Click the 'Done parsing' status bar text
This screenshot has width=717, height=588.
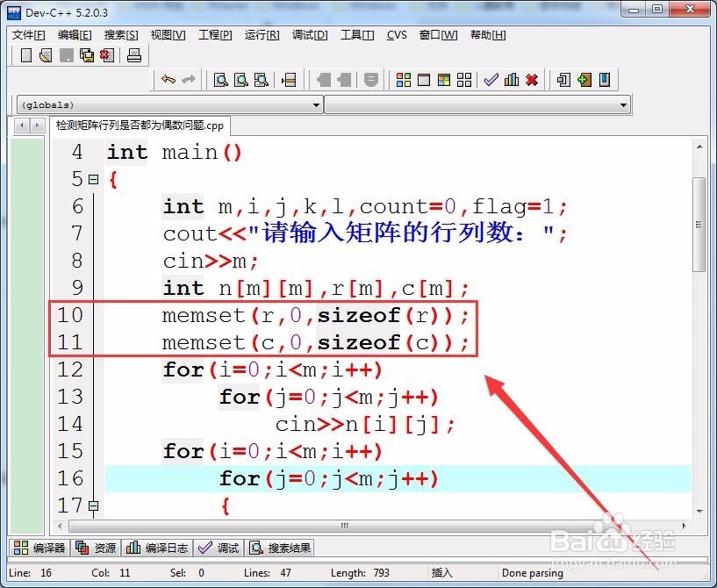[532, 573]
